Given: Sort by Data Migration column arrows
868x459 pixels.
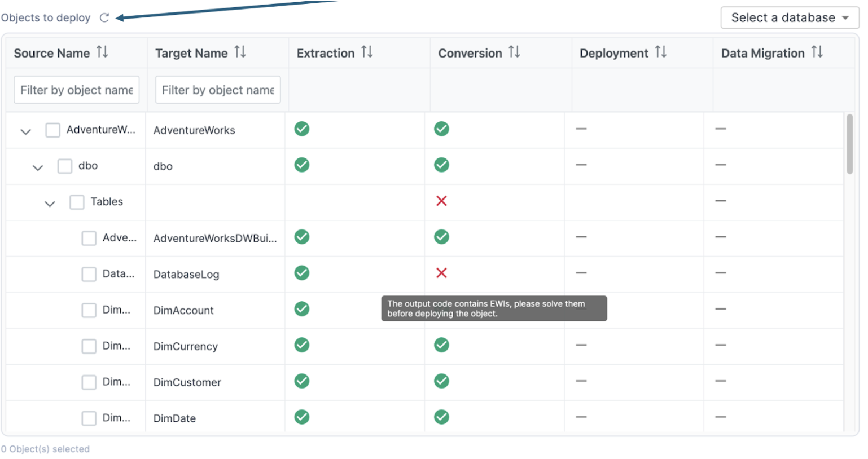Looking at the screenshot, I should (x=817, y=52).
